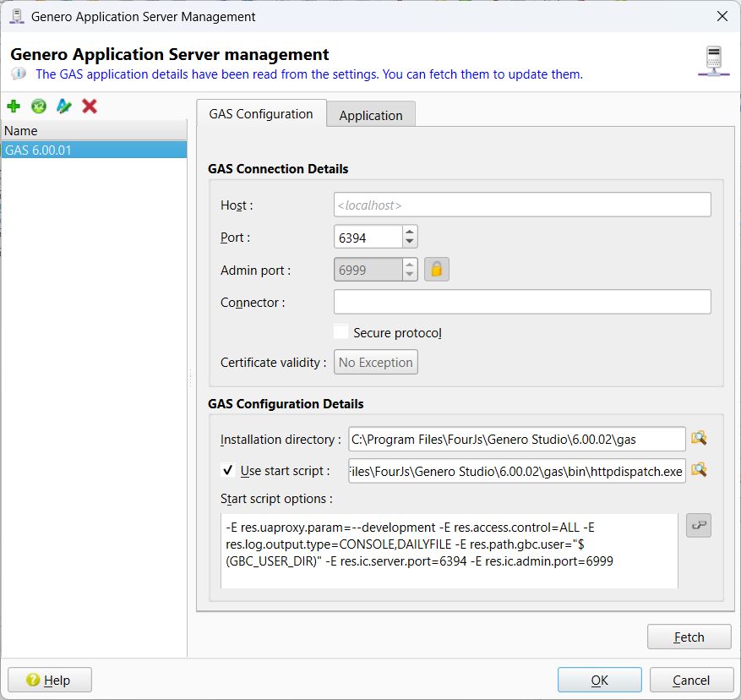Increment the Port value with the up arrow
The width and height of the screenshot is (741, 700).
410,232
